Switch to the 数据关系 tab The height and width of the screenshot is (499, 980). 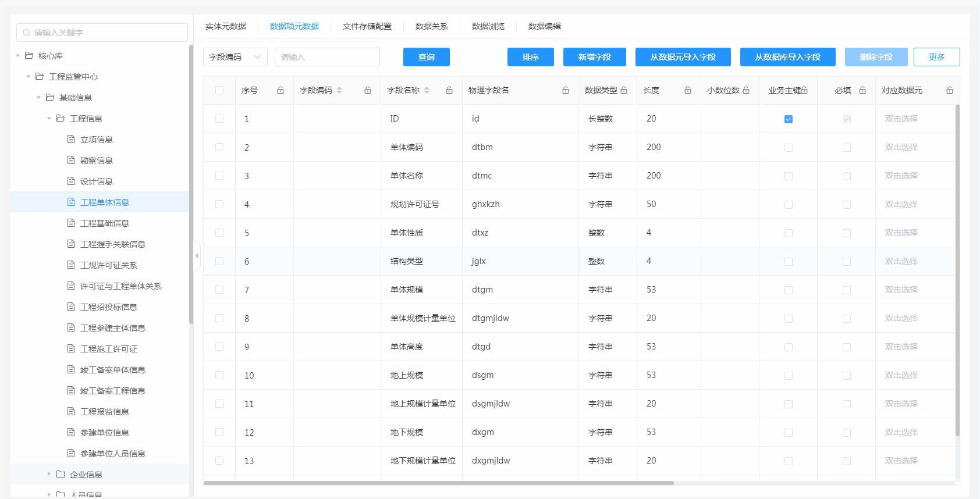(431, 26)
